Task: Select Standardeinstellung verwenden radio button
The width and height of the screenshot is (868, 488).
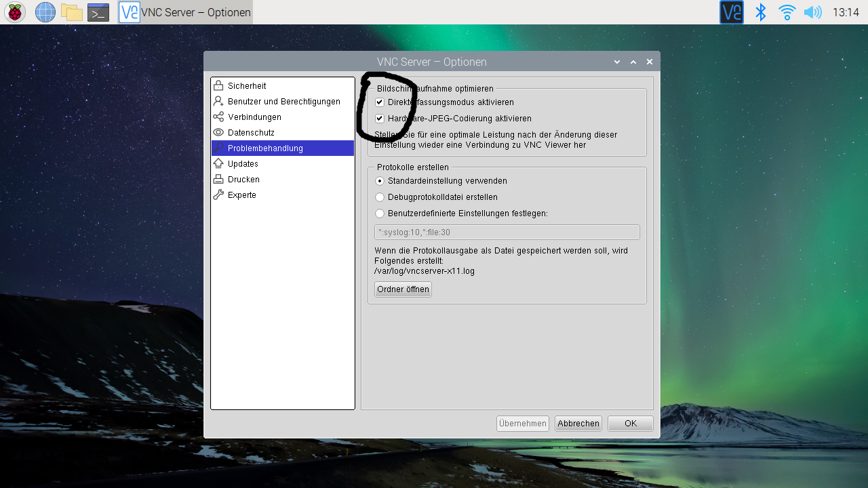Action: (380, 181)
